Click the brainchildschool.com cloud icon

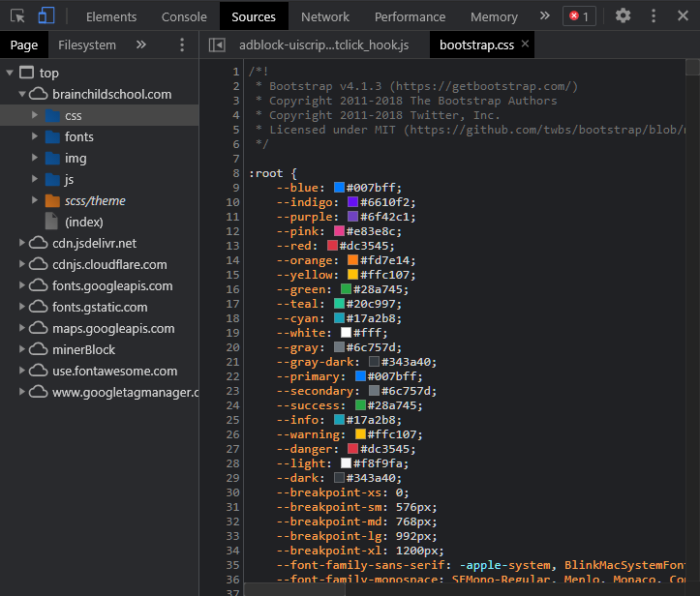(x=39, y=94)
